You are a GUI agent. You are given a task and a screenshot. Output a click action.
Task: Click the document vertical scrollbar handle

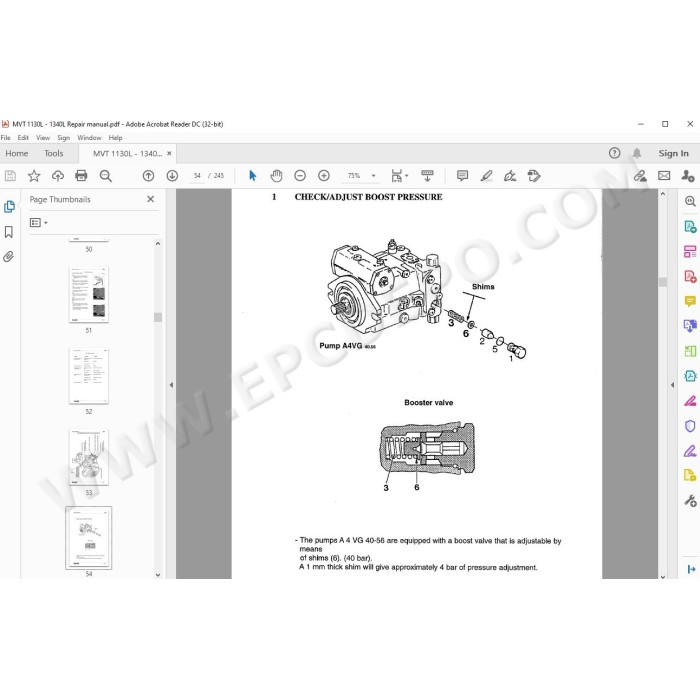(x=663, y=282)
